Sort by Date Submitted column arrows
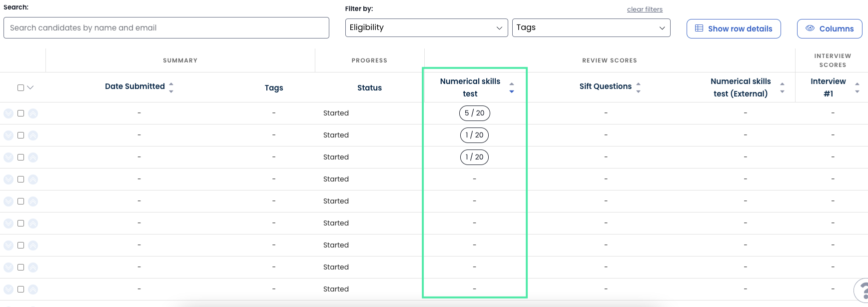The height and width of the screenshot is (307, 868). click(x=171, y=87)
